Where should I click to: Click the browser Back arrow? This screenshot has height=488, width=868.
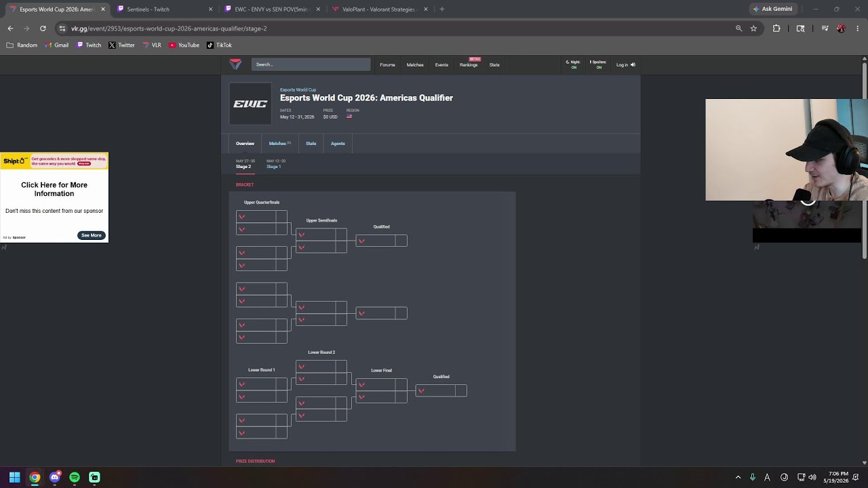click(10, 28)
